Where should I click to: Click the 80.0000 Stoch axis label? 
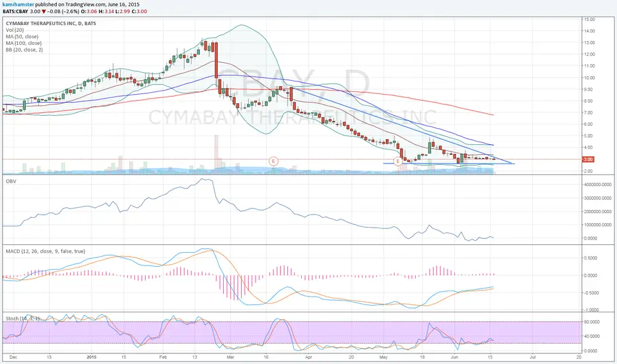click(x=591, y=322)
